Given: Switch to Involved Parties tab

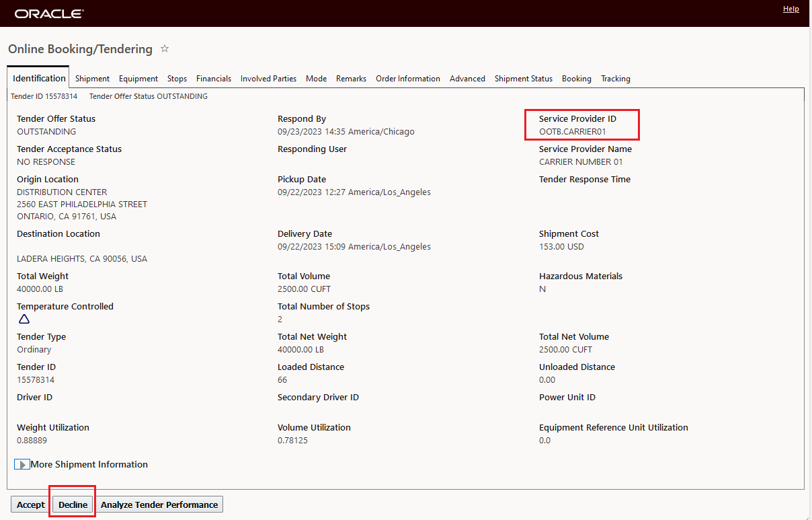Looking at the screenshot, I should click(x=268, y=79).
